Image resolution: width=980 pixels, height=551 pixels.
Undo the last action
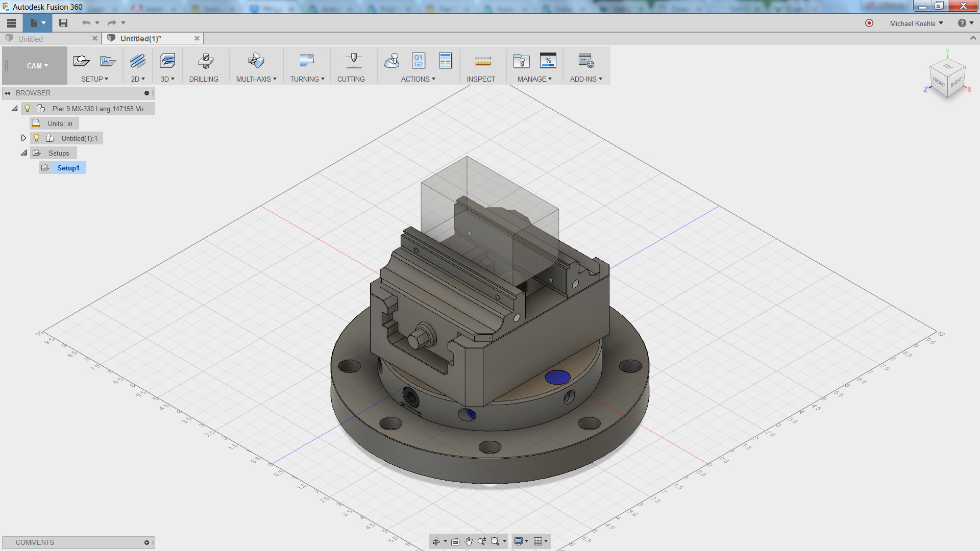point(86,23)
